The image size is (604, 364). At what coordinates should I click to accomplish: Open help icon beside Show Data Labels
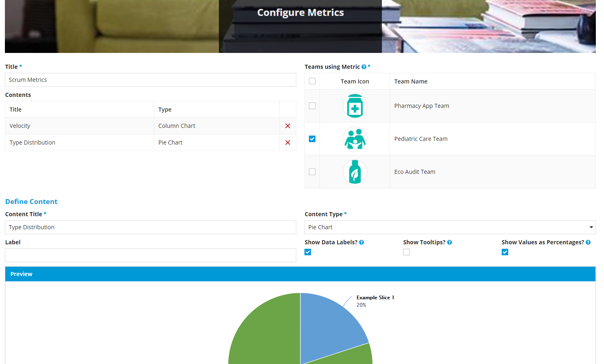[362, 242]
